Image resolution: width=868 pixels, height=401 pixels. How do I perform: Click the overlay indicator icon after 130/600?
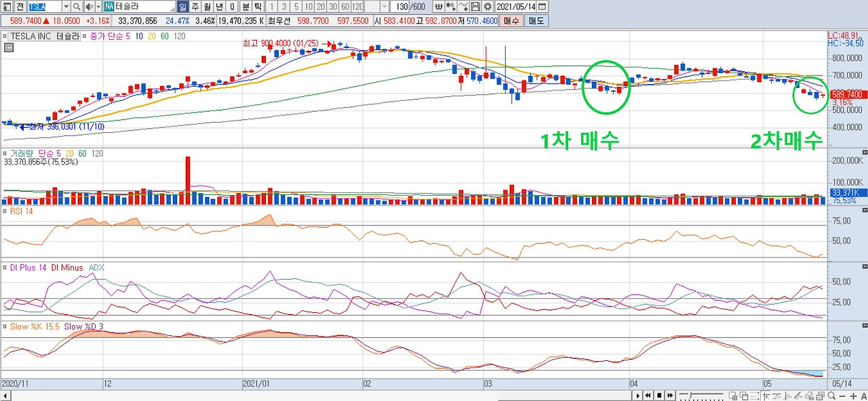(x=439, y=7)
